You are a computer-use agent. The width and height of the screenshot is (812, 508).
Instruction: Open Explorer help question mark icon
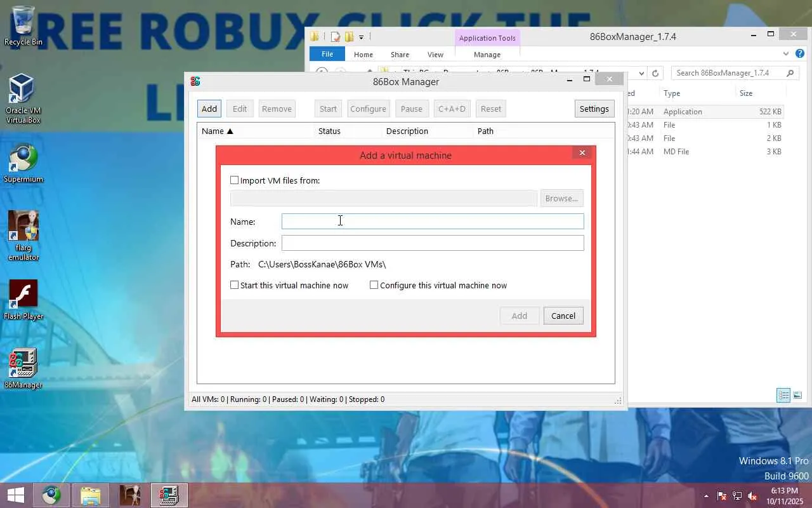pos(800,54)
